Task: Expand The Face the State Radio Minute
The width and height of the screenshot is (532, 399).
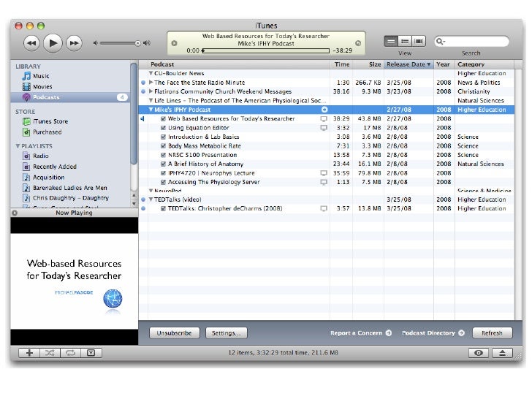Action: 151,83
